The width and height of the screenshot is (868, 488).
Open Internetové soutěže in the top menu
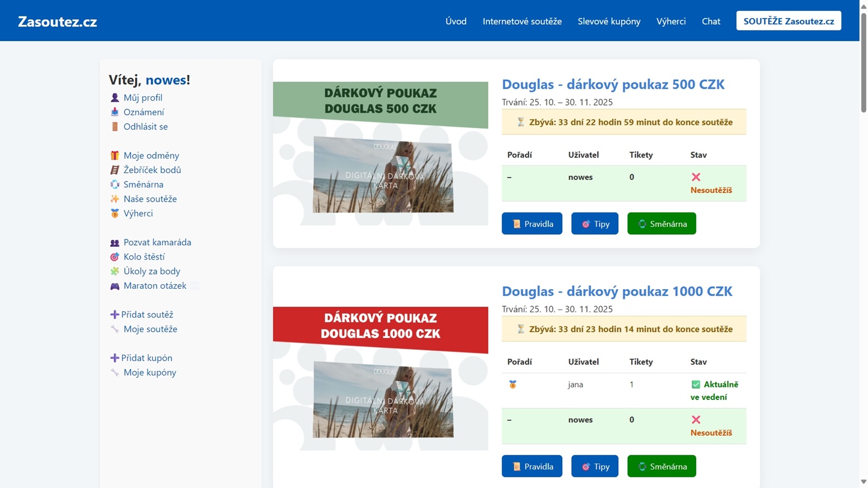coord(522,21)
